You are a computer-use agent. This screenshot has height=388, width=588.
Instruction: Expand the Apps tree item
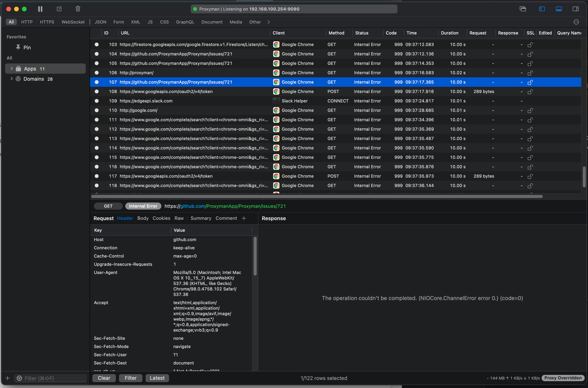coord(11,69)
